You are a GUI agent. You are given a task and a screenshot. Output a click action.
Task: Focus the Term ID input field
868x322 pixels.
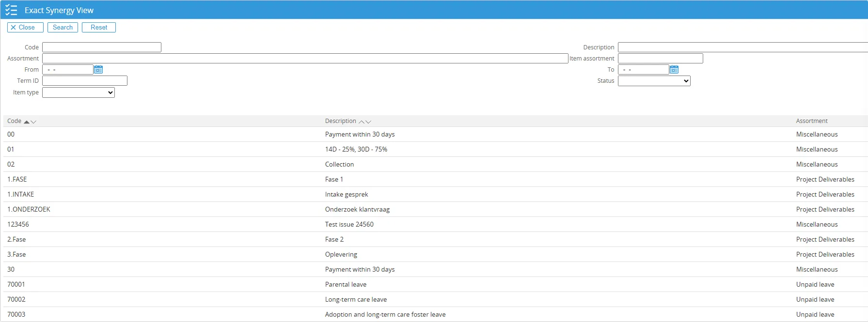pos(85,81)
